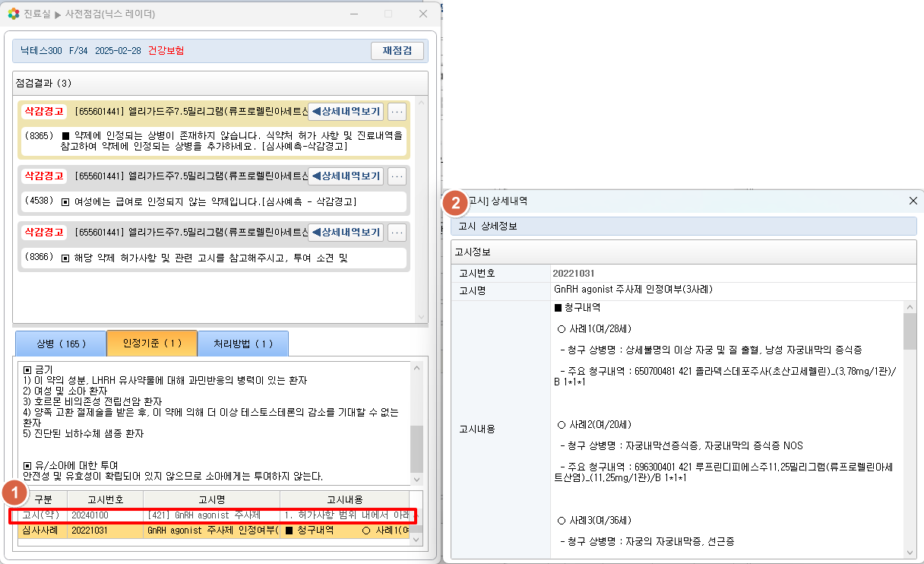924x564 pixels.
Task: Open 상세내역보기 for warning 4538
Action: [346, 176]
